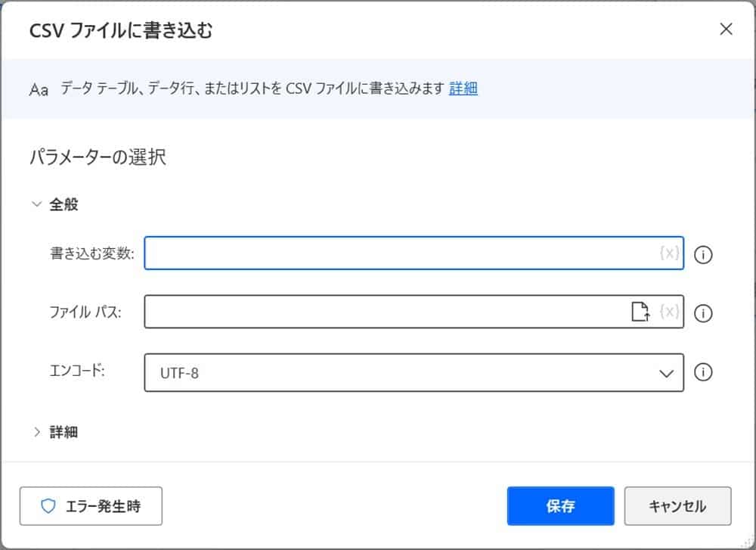
Task: Click the info icon beside 書き込む変数
Action: coord(703,255)
